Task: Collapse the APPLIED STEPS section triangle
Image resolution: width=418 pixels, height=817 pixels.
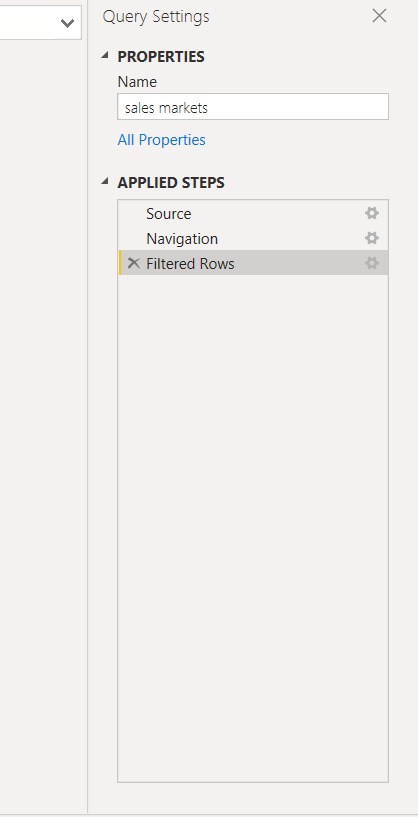Action: click(106, 181)
